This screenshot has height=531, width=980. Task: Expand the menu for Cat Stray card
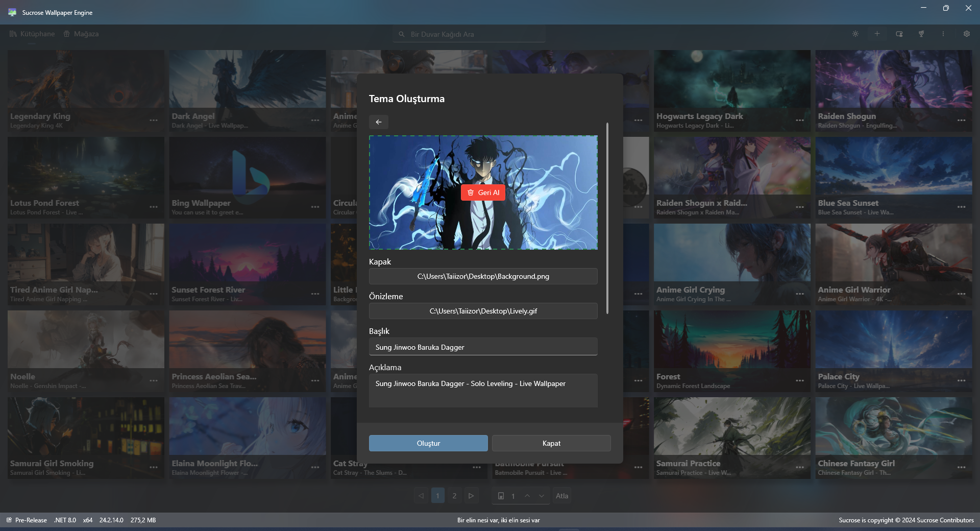[x=477, y=468]
